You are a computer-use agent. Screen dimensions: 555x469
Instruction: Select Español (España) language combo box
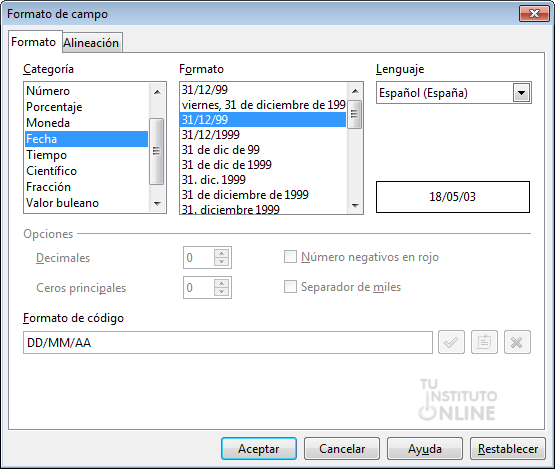point(453,93)
